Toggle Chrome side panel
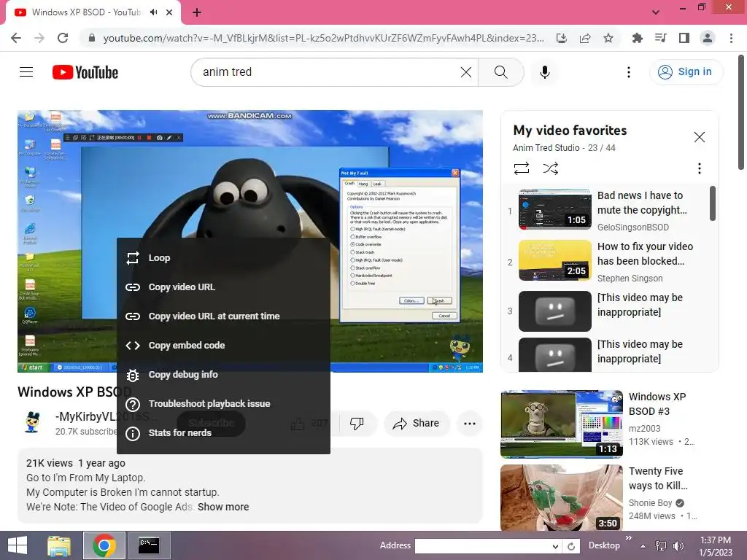Viewport: 747px width, 560px height. (684, 38)
